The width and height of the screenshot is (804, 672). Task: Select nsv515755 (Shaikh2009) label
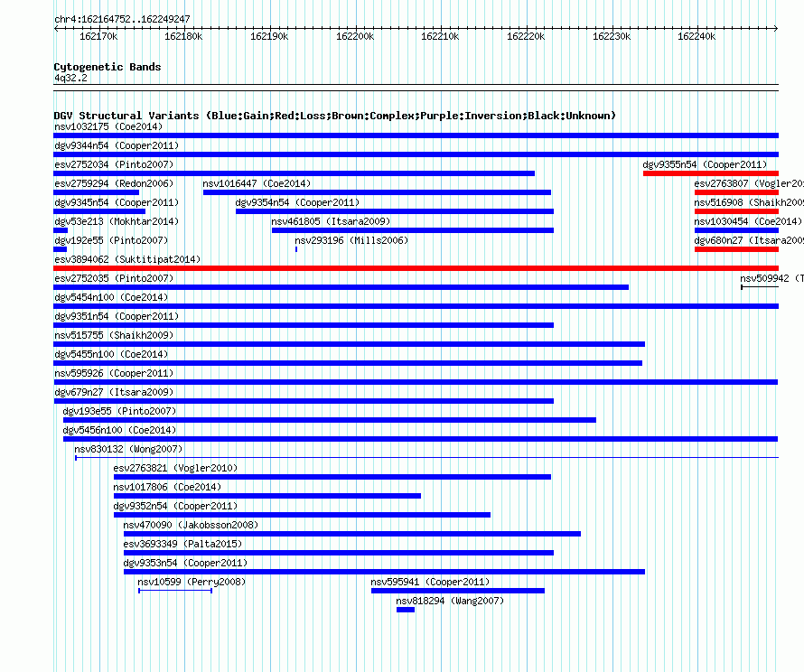(114, 335)
